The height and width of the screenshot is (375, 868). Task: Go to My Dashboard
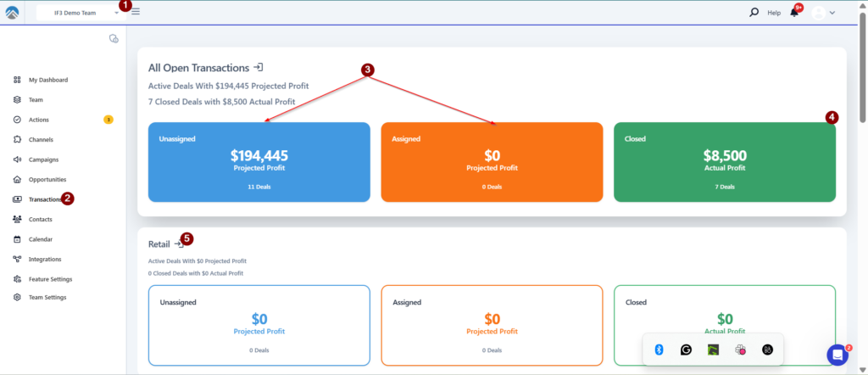click(48, 80)
